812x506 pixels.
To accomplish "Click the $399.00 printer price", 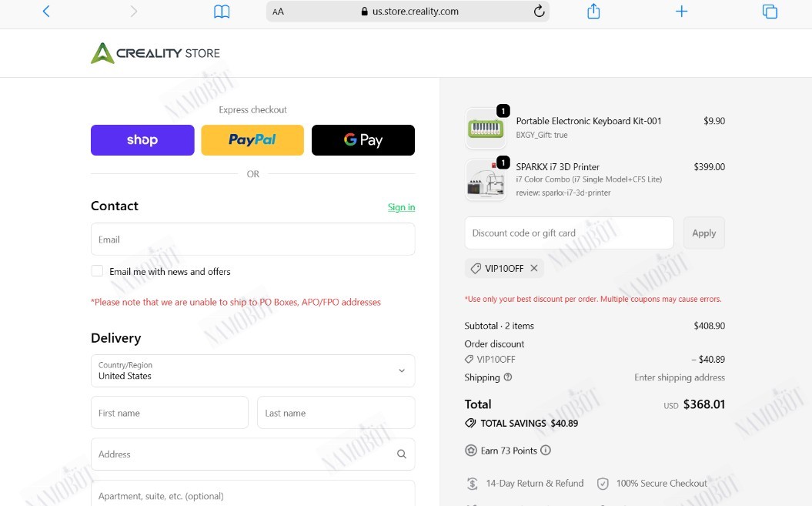I will [x=709, y=167].
